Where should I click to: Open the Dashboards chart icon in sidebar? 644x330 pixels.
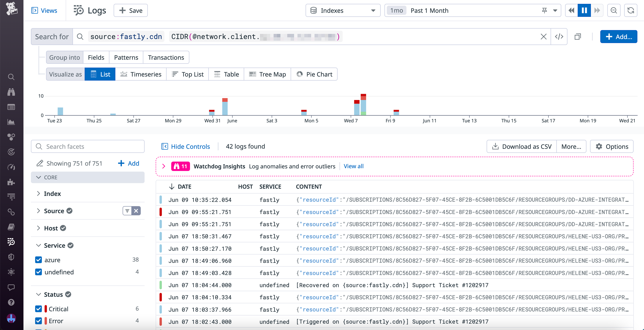tap(11, 122)
